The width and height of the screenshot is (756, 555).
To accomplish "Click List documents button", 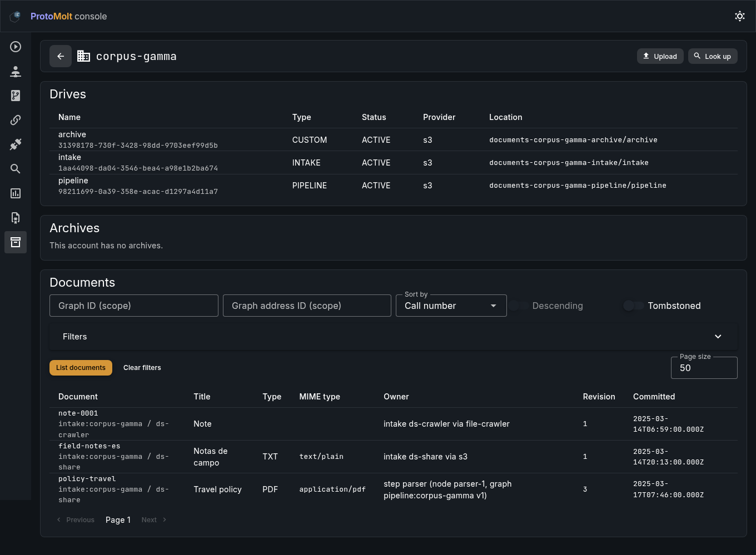I will click(x=81, y=368).
